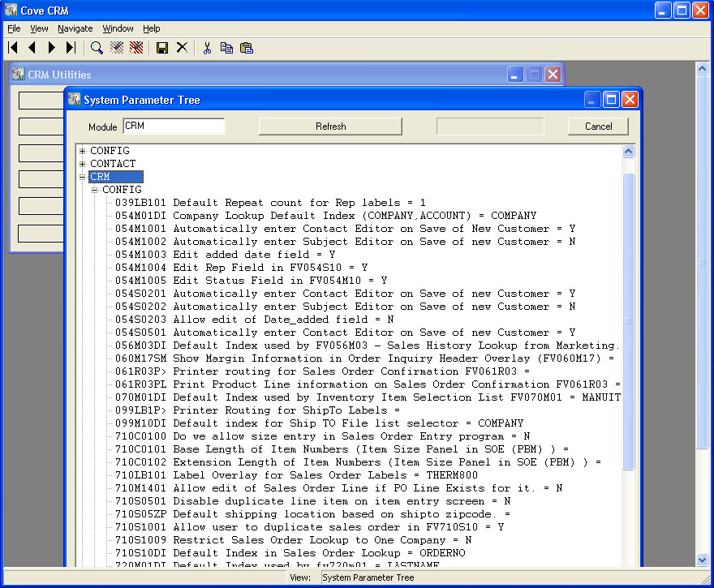
Task: Open the Find magnifier tool
Action: coord(97,48)
